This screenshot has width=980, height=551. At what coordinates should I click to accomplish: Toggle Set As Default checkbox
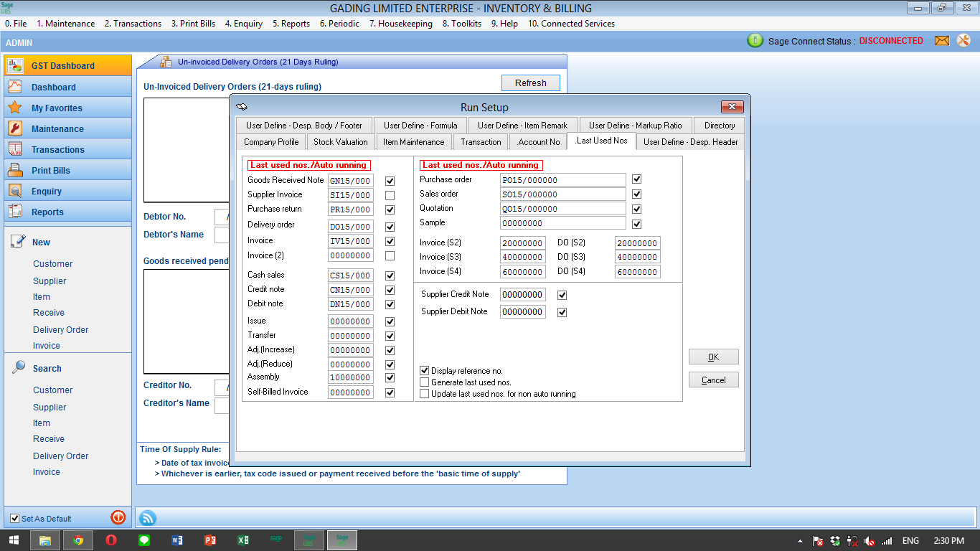tap(14, 518)
